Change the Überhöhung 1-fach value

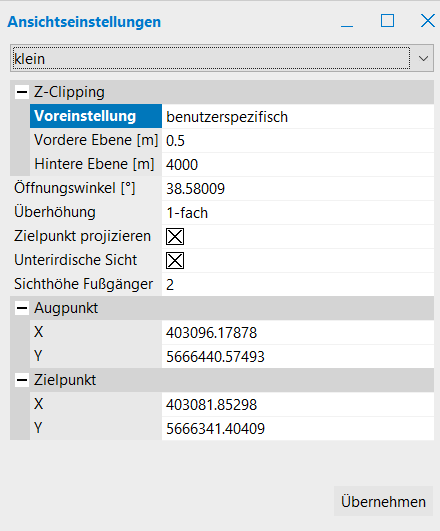[x=298, y=213]
